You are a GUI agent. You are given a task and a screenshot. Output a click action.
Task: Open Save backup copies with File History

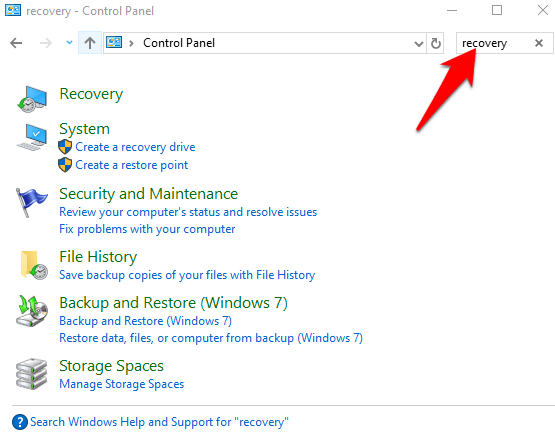pos(187,275)
